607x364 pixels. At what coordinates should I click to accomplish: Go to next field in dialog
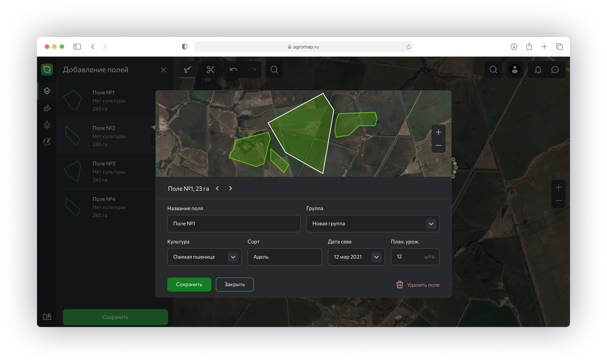click(x=230, y=188)
